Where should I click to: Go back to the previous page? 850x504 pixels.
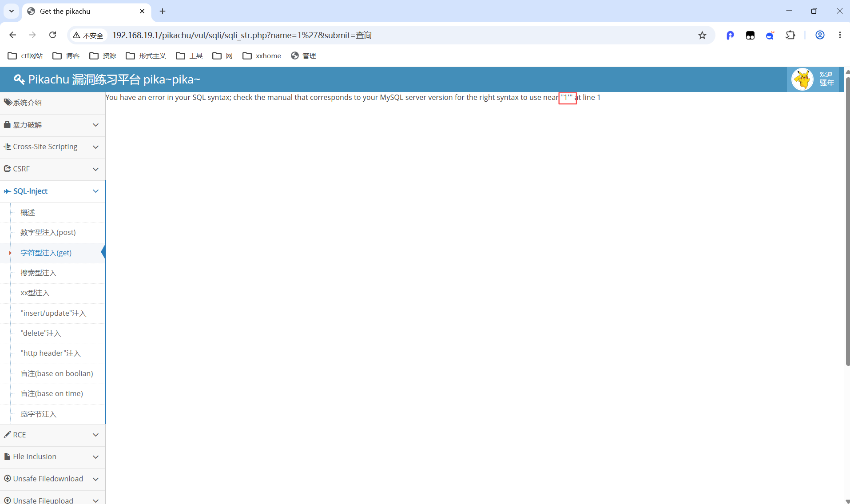click(12, 35)
